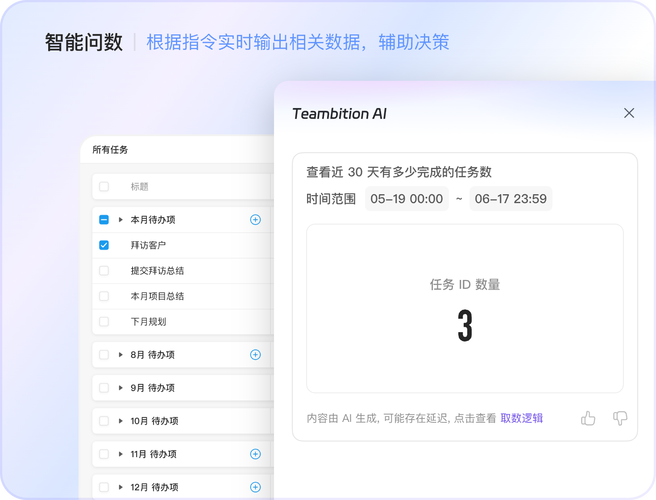
Task: Click the 标题 column header
Action: point(139,187)
